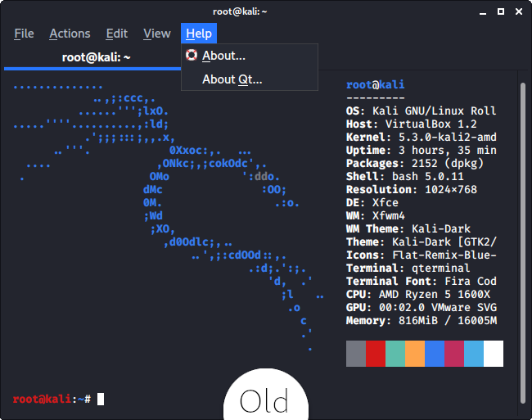The image size is (532, 420).
Task: Open the Edit menu
Action: pos(117,34)
